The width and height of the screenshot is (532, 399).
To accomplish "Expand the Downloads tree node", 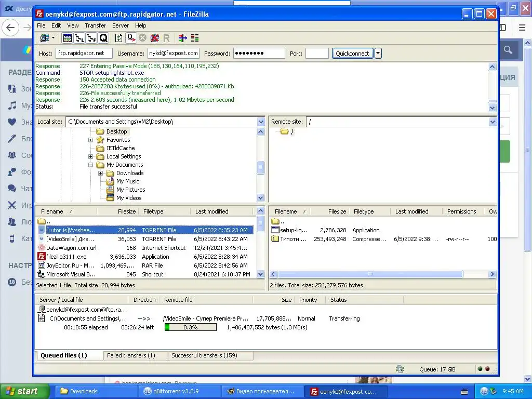I will [x=100, y=173].
